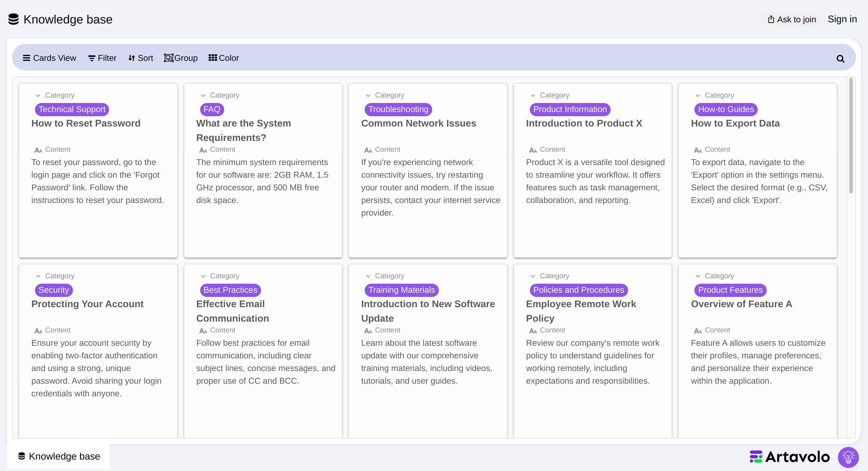The width and height of the screenshot is (868, 471).
Task: Click the Product Features tag
Action: (730, 290)
